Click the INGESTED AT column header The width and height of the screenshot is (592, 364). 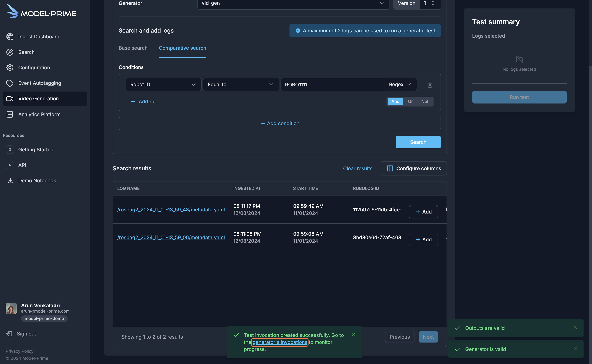tap(247, 189)
